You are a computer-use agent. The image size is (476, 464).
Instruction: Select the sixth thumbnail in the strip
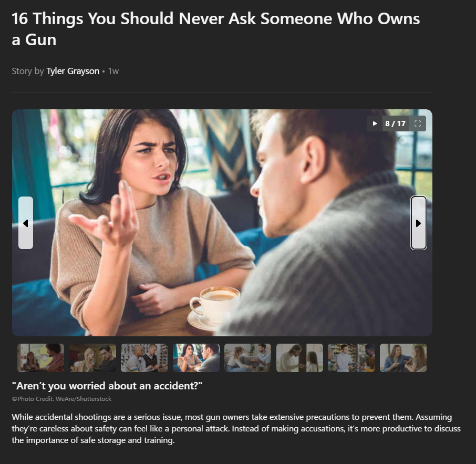(x=299, y=358)
